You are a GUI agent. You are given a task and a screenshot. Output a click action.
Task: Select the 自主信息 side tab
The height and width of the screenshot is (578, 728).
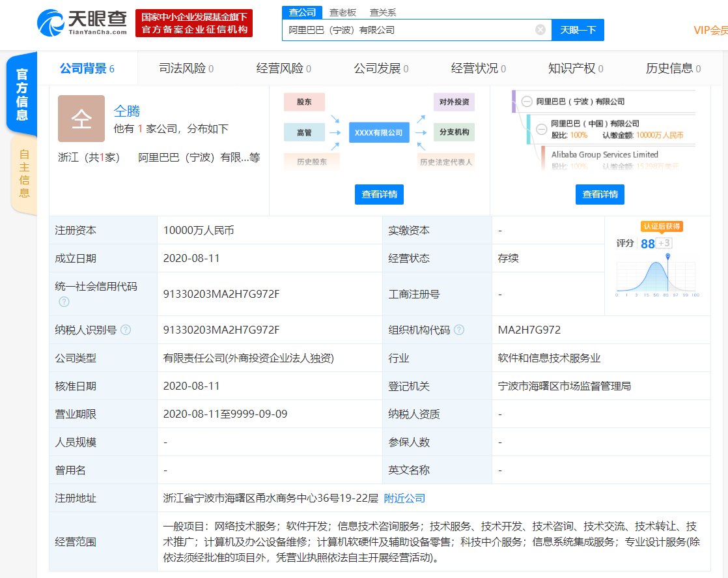(24, 173)
